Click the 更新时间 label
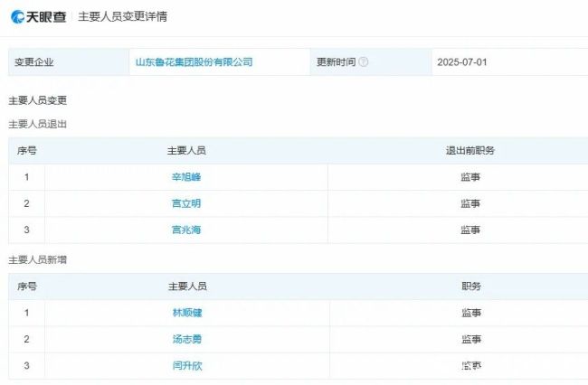588x385 pixels. [336, 61]
